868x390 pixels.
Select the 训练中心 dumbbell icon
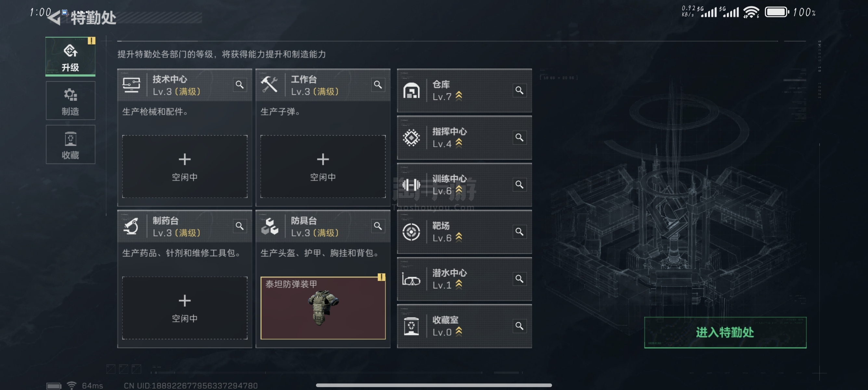pyautogui.click(x=411, y=185)
